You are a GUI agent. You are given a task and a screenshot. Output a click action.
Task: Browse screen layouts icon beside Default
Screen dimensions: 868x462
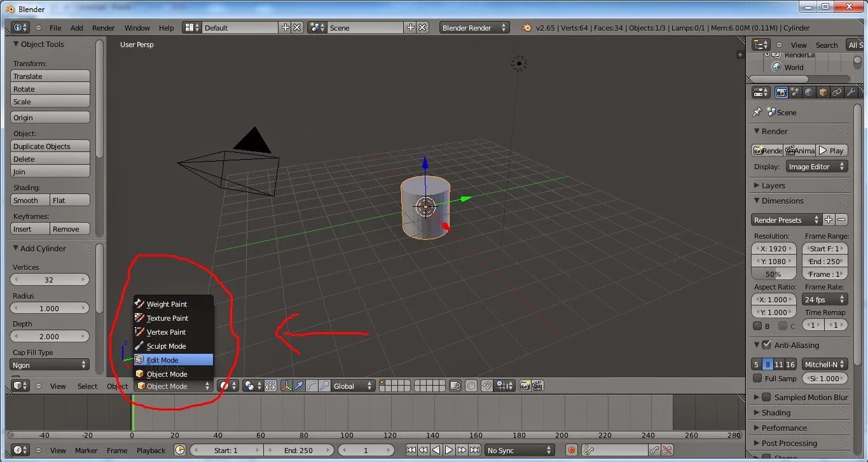point(191,27)
